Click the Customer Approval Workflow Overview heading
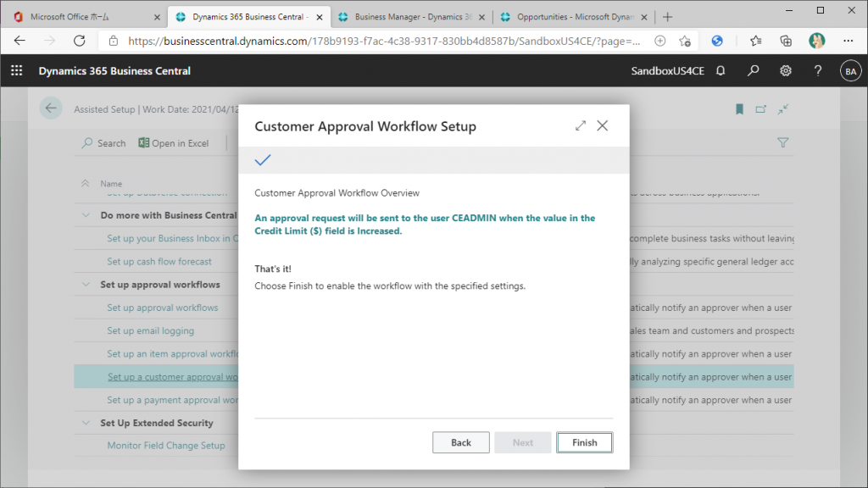 click(337, 193)
